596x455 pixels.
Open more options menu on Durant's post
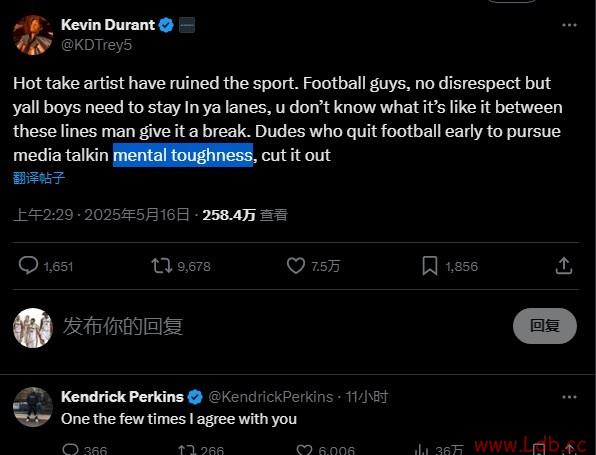[x=569, y=25]
